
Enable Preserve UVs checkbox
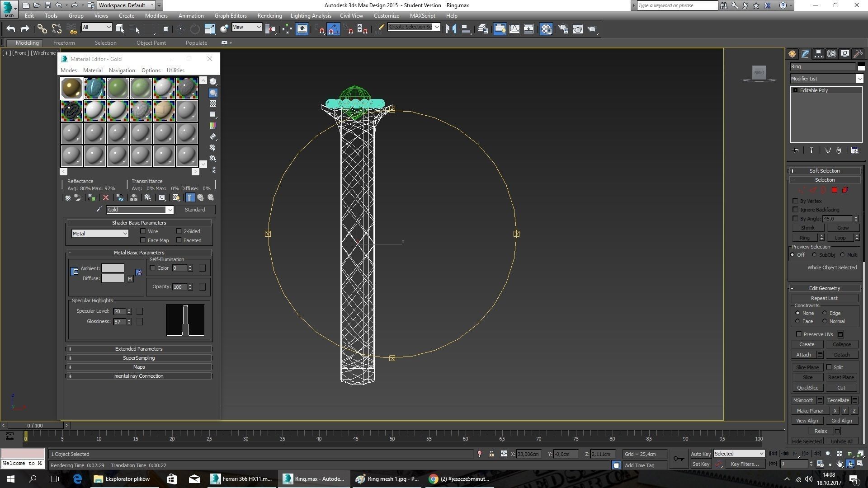(799, 334)
